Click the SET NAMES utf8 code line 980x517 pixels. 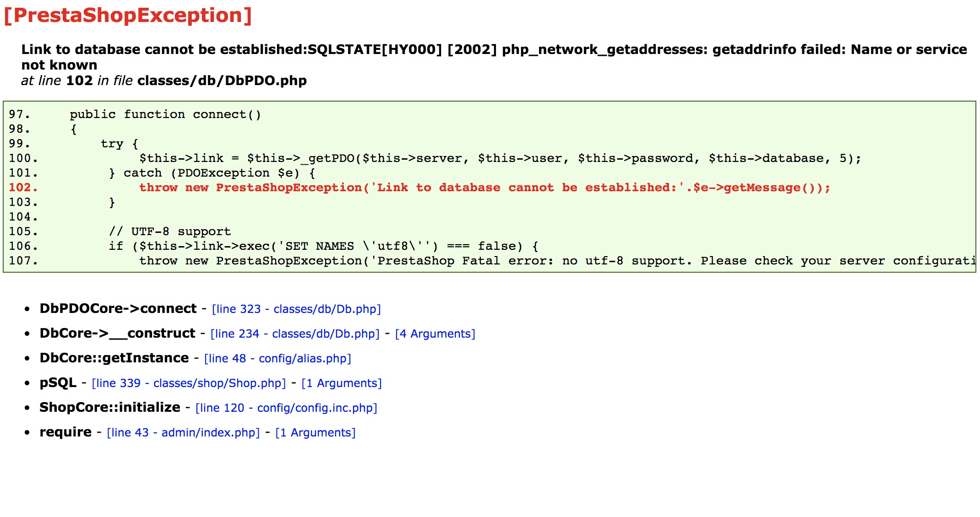[323, 246]
